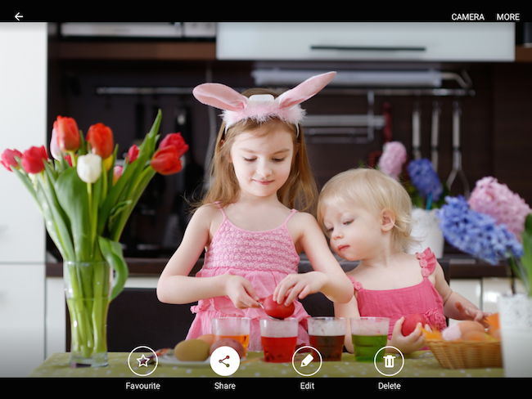
Task: Open the pencil Edit icon
Action: [x=307, y=361]
